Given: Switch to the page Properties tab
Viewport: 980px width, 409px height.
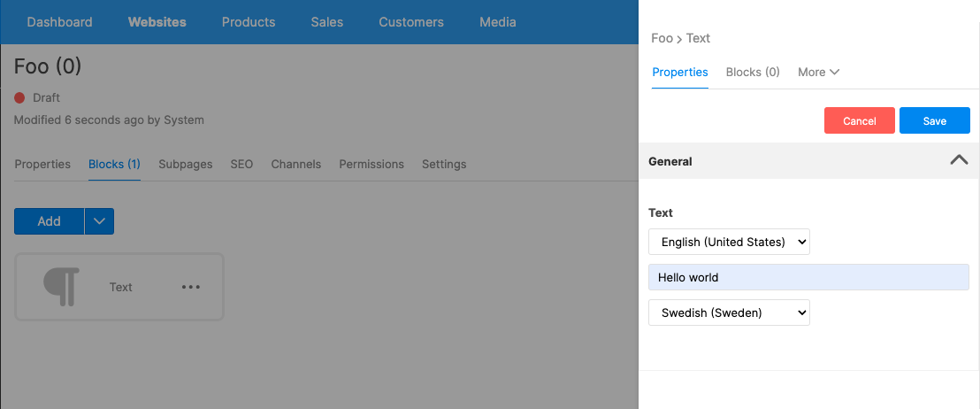Looking at the screenshot, I should (x=42, y=165).
